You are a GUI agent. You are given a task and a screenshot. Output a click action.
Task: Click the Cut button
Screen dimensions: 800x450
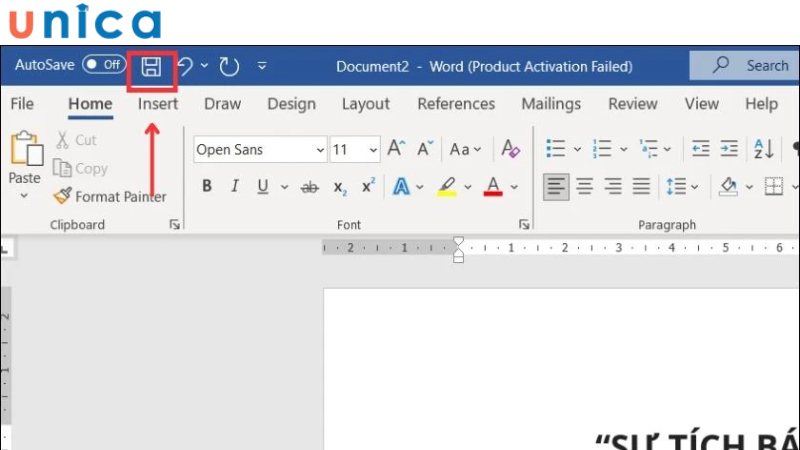pos(75,141)
